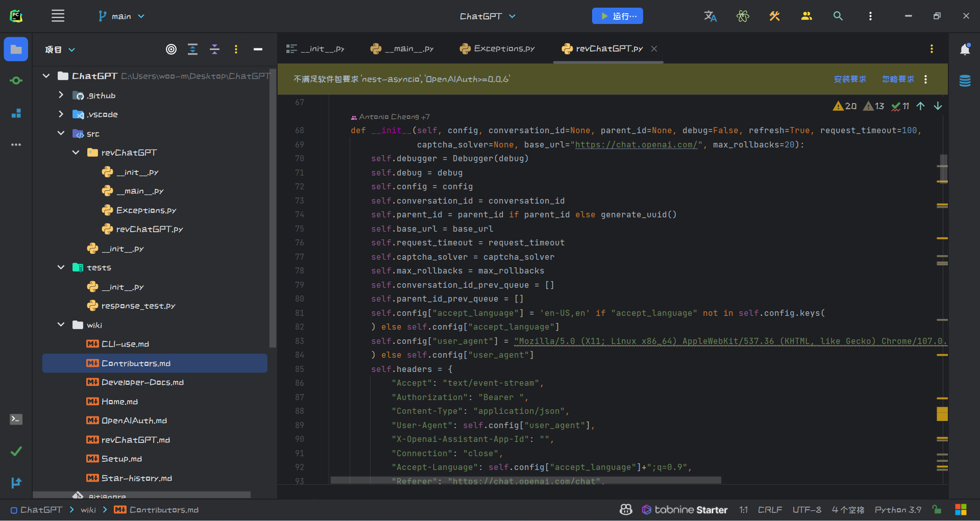Click the blue 运行 run button
The height and width of the screenshot is (521, 980).
(x=617, y=16)
